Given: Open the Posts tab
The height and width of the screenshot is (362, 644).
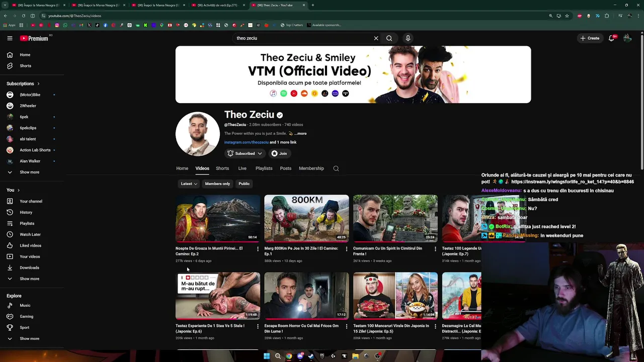Looking at the screenshot, I should point(285,168).
